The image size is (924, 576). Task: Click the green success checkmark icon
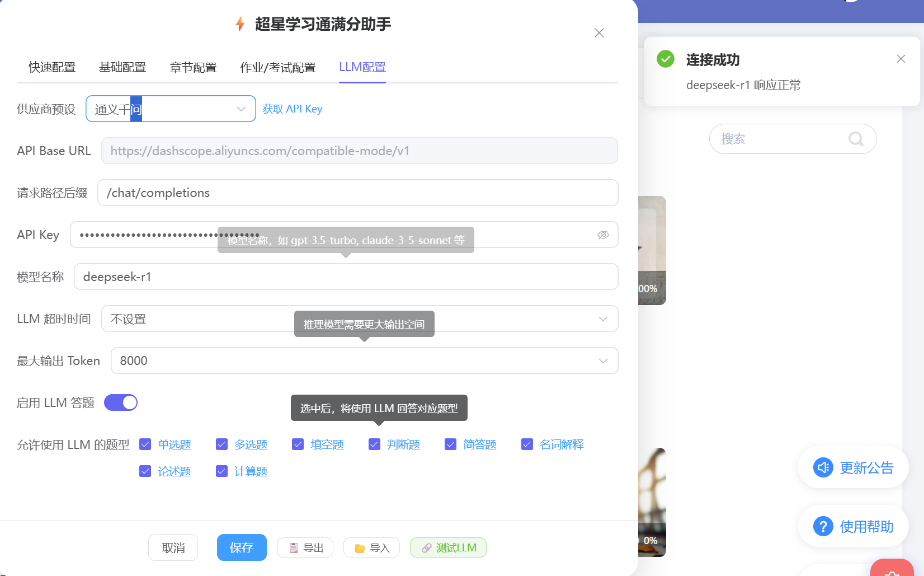tap(666, 59)
